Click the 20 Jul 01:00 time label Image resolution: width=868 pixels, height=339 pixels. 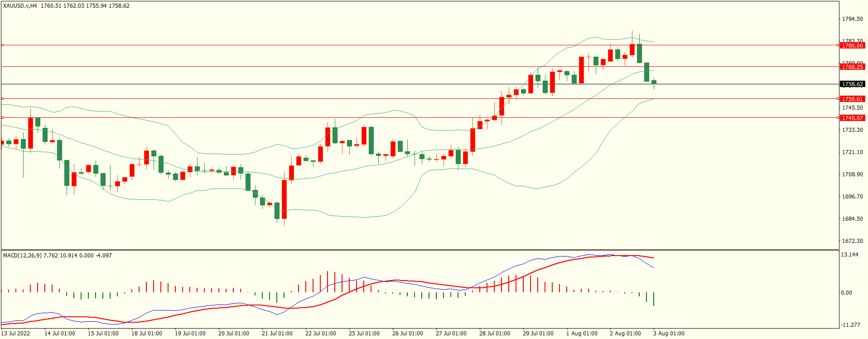(x=234, y=334)
